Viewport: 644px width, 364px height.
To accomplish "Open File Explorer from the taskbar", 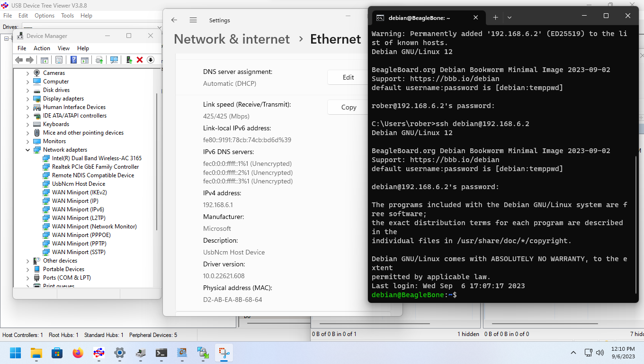I will (x=36, y=353).
